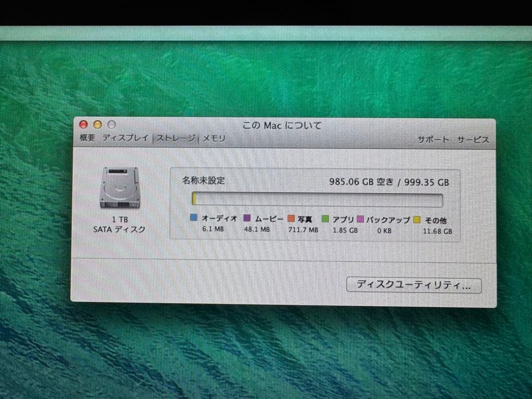Image resolution: width=532 pixels, height=399 pixels.
Task: Click the サポート link
Action: pyautogui.click(x=433, y=139)
